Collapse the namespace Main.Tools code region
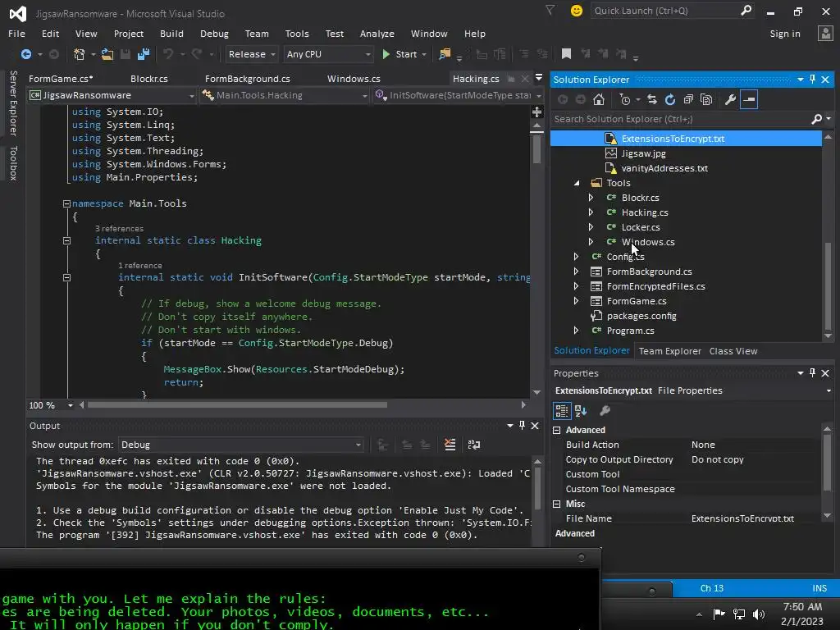This screenshot has height=630, width=840. pyautogui.click(x=67, y=203)
